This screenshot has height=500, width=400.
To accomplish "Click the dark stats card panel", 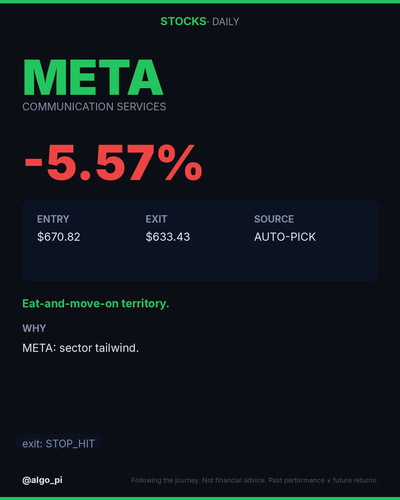I will tap(200, 241).
